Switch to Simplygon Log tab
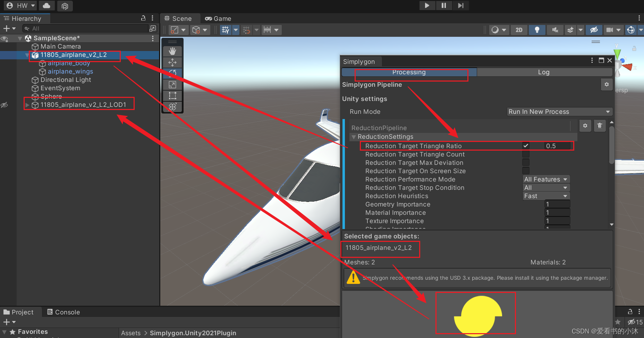 544,72
